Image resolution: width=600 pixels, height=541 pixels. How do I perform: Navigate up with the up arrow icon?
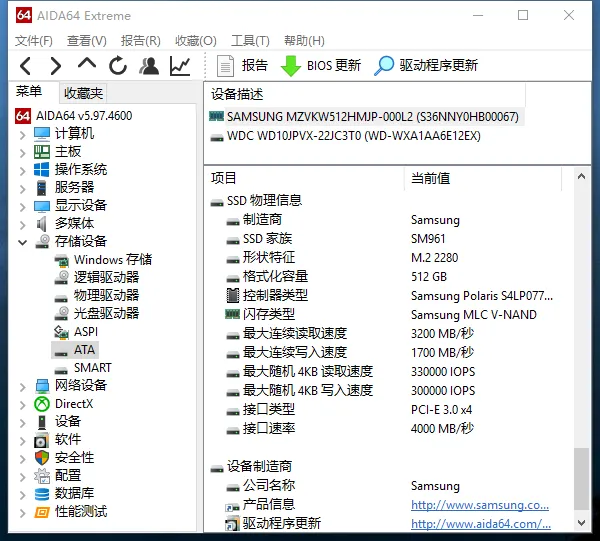87,64
